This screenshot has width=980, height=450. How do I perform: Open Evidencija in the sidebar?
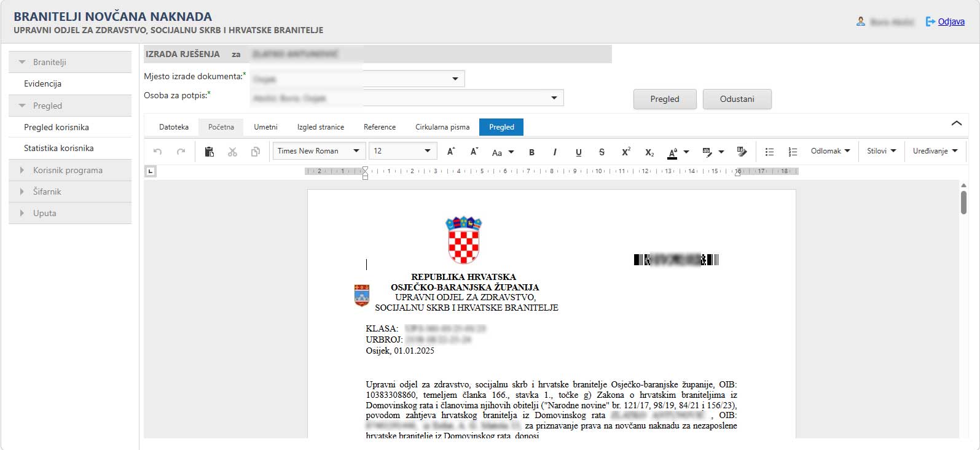point(70,83)
